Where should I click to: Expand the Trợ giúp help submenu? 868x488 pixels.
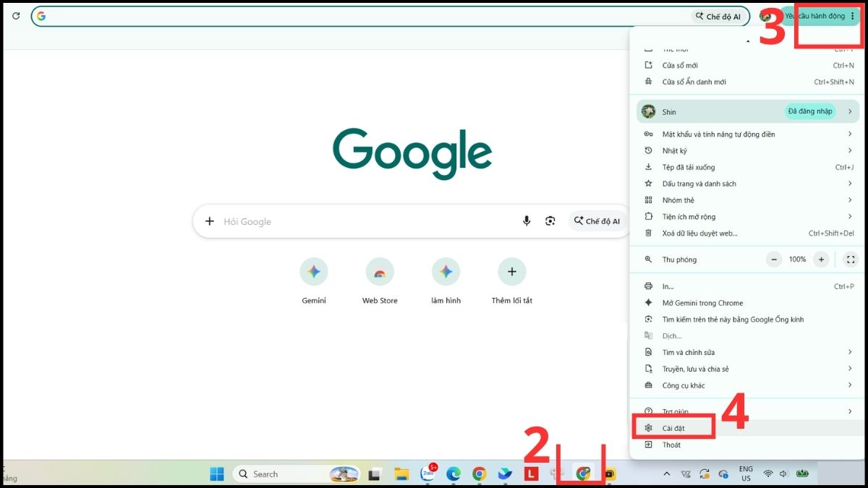click(x=748, y=411)
